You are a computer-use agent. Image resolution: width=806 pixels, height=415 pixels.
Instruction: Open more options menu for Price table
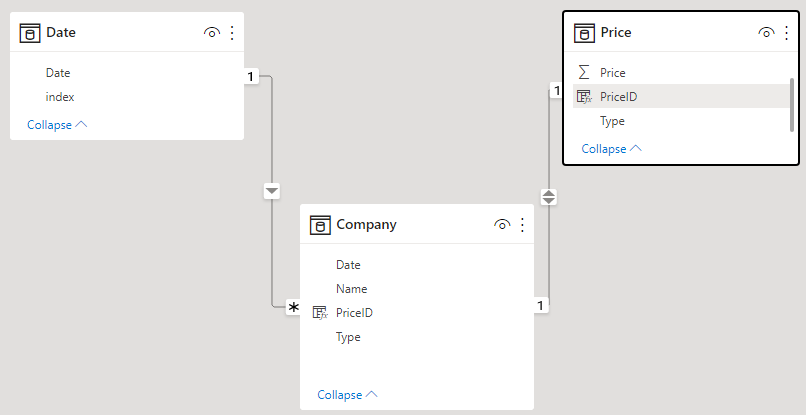tap(786, 33)
